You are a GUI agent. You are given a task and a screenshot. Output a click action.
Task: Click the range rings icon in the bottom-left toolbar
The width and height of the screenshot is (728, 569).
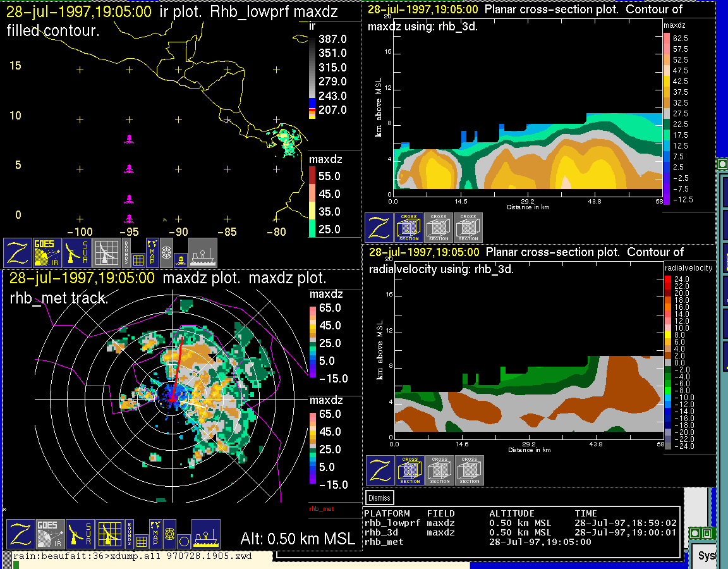[x=169, y=534]
